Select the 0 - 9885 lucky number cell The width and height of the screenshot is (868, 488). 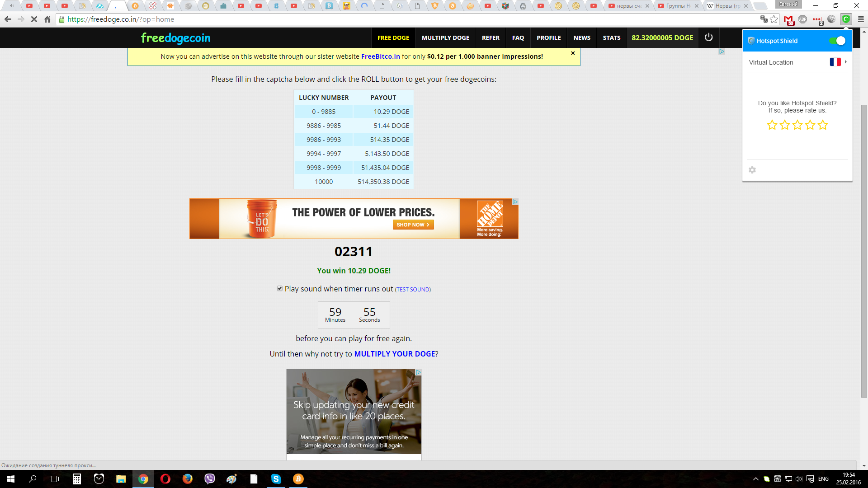324,112
